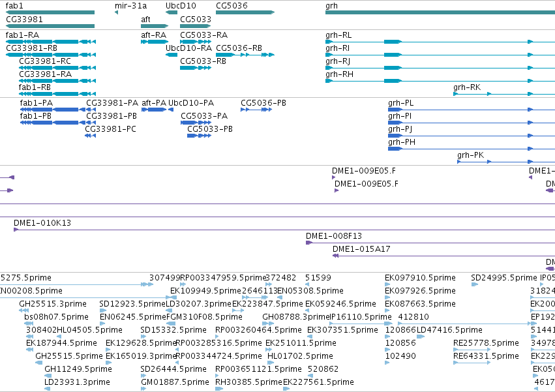Click the EK187944.5prime EST label

point(61,343)
